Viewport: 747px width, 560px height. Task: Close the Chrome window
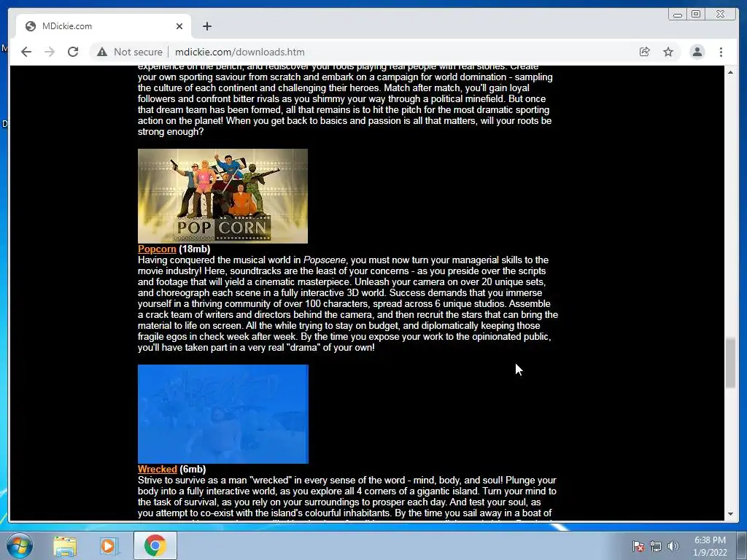[720, 15]
